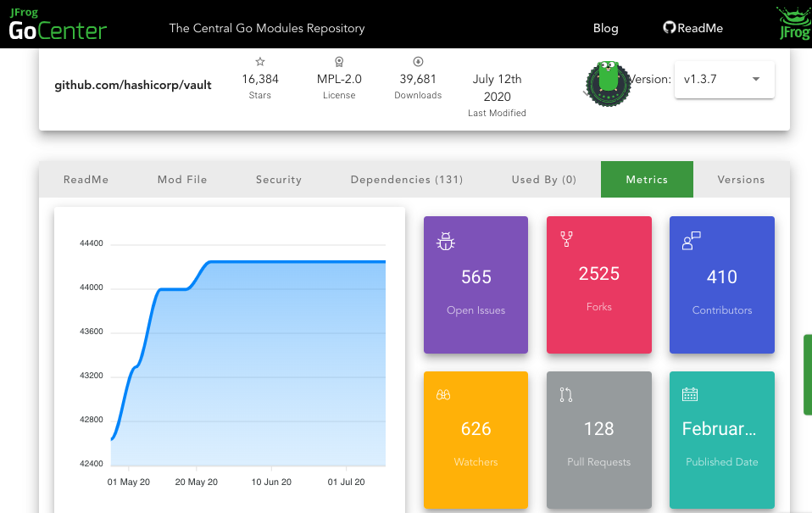Open the Mod File tab
The width and height of the screenshot is (812, 513).
[x=182, y=179]
